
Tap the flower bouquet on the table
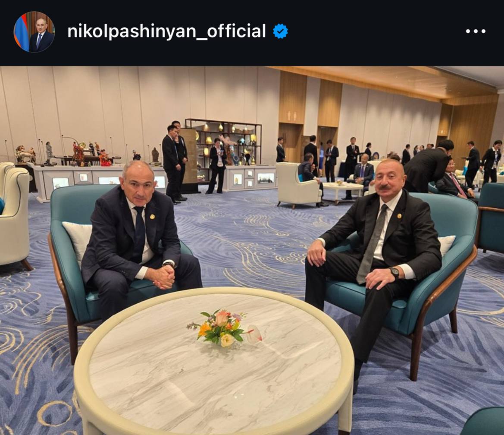[x=224, y=328]
